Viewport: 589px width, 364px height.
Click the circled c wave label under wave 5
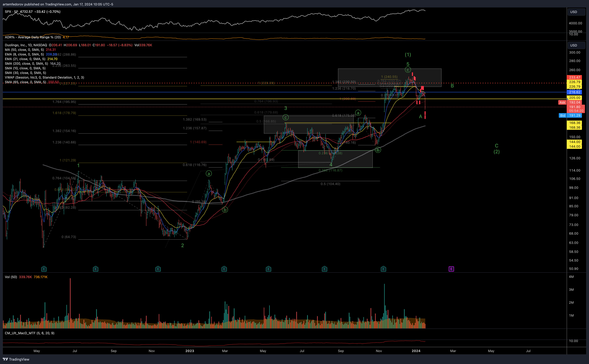tap(408, 70)
